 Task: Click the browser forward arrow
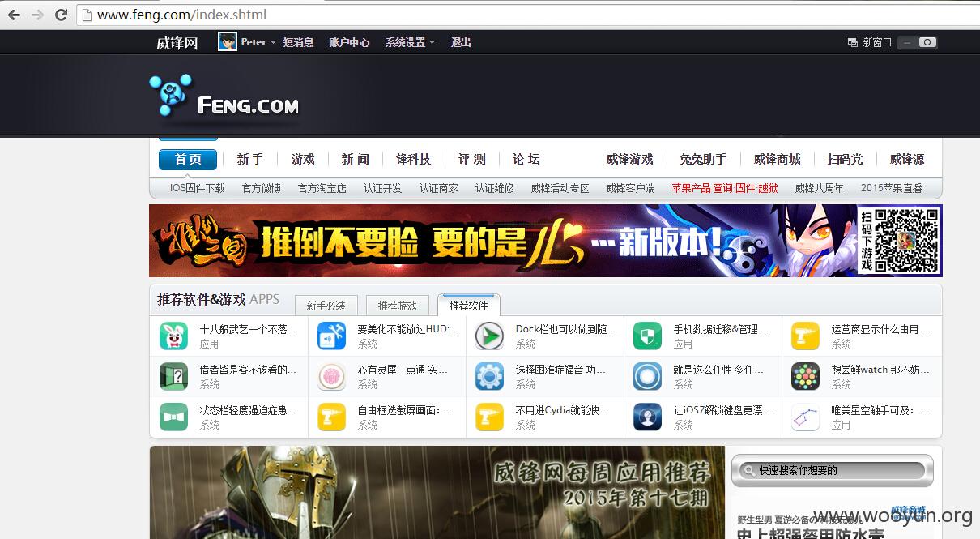(37, 15)
